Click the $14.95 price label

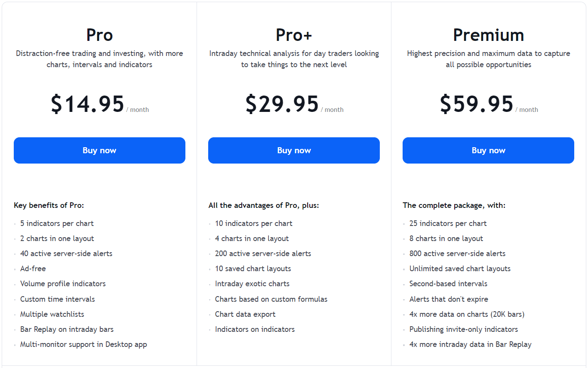pyautogui.click(x=87, y=103)
